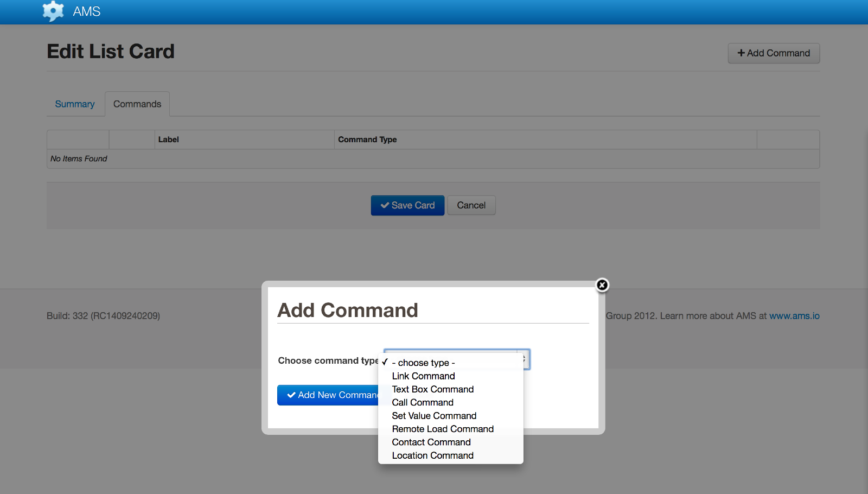
Task: Select Set Value Command option
Action: click(x=451, y=416)
